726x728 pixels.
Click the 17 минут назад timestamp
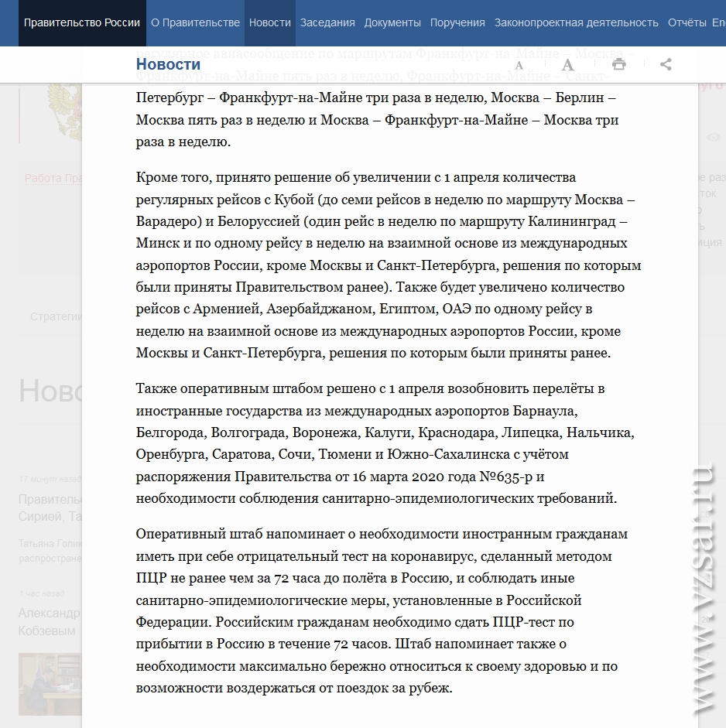(x=50, y=479)
